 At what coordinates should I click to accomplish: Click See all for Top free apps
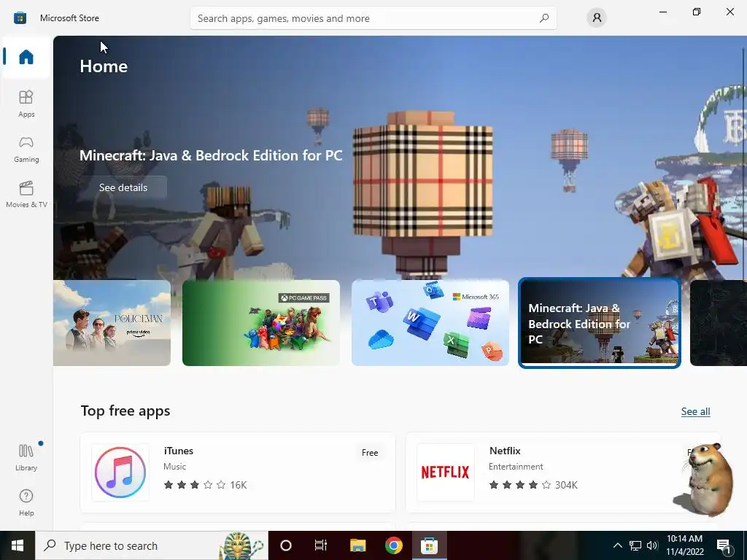(x=695, y=411)
